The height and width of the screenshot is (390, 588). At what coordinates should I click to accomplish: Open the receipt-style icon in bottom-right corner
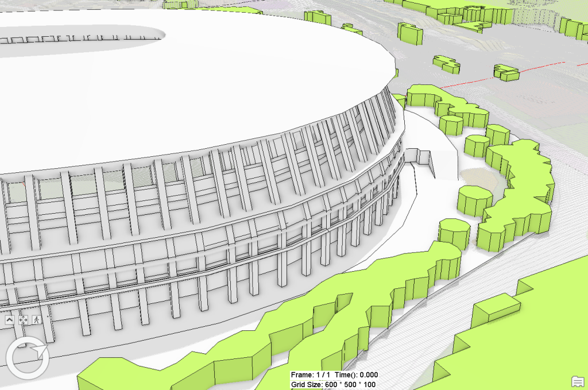578,382
